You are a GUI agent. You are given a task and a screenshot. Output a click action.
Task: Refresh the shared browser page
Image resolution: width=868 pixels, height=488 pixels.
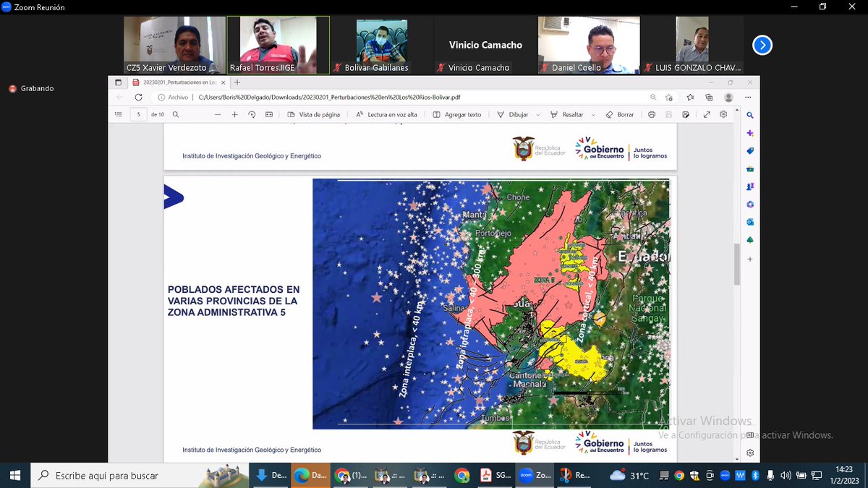coord(138,97)
